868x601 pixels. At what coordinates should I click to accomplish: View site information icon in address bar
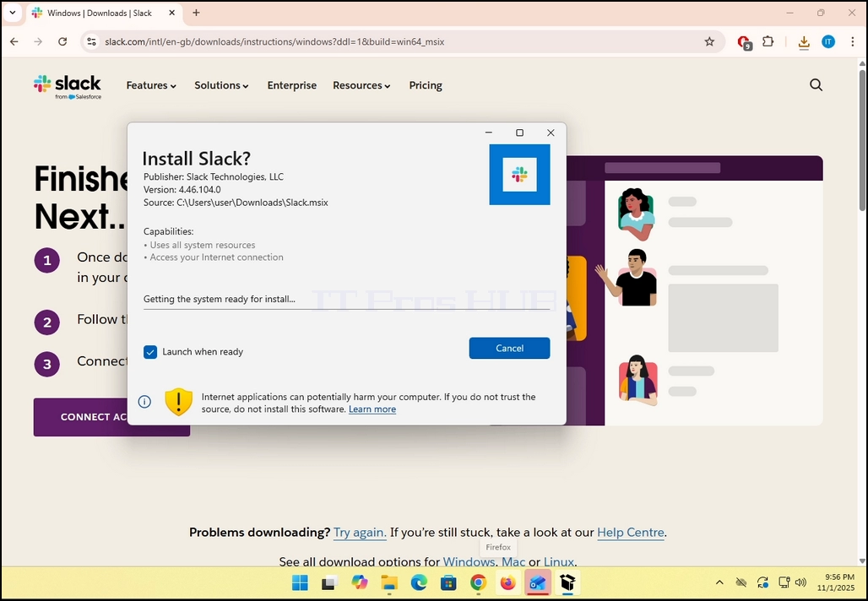92,41
